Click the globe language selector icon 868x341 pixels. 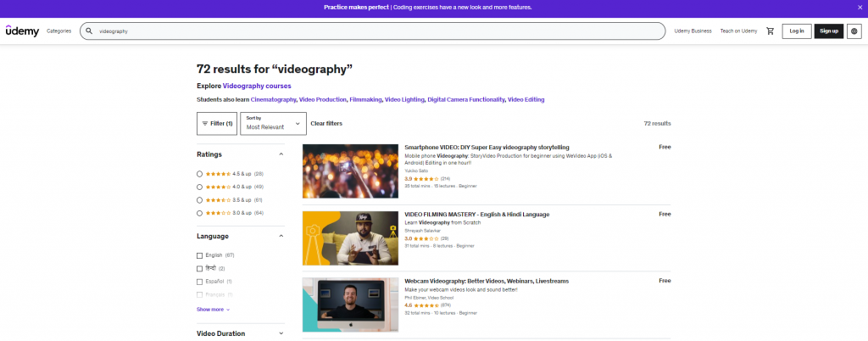pyautogui.click(x=854, y=31)
